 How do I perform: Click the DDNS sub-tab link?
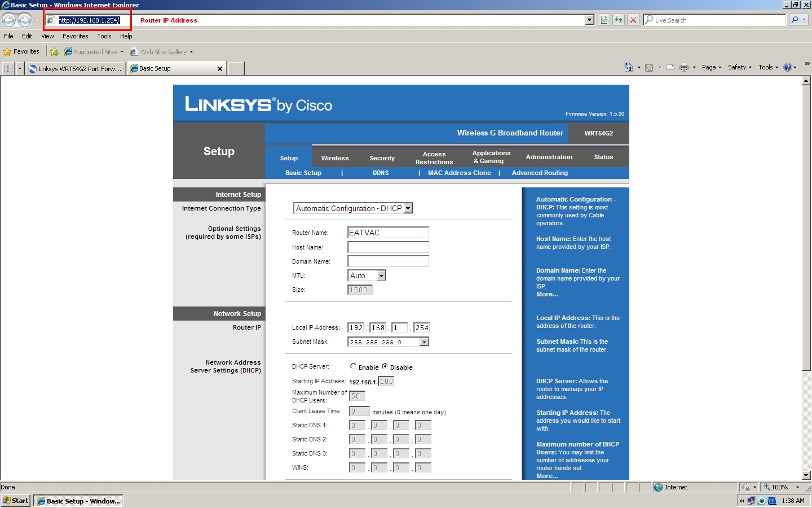(381, 173)
